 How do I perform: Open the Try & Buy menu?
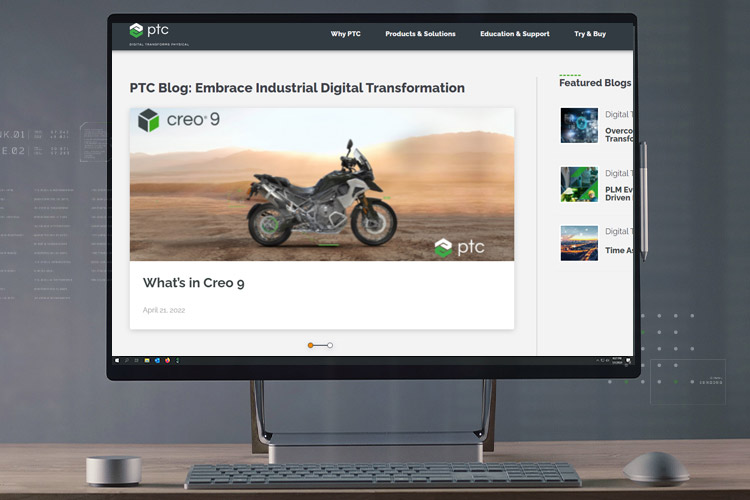pos(589,34)
